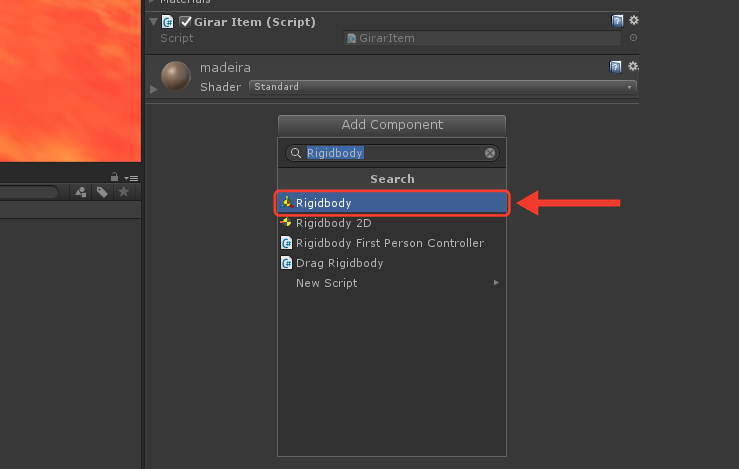Open the script object picker circle
The width and height of the screenshot is (739, 469).
coord(633,38)
